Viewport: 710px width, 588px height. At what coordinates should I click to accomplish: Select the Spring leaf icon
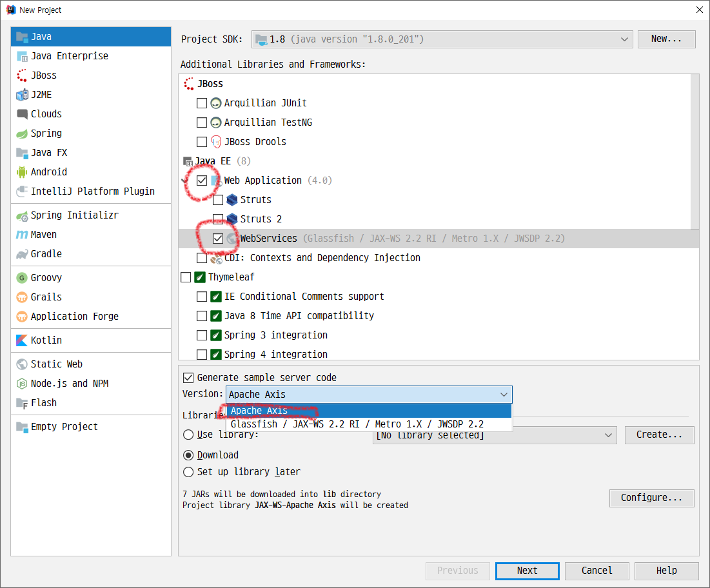22,133
